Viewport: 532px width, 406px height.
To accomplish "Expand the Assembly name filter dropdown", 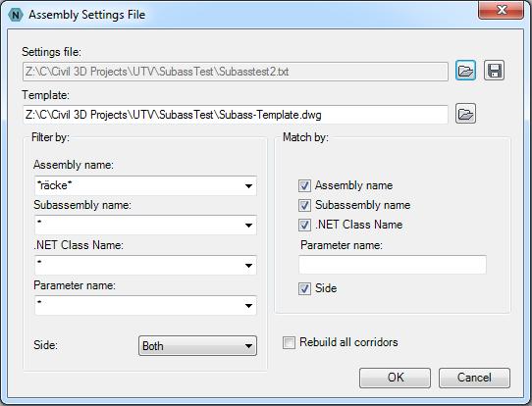I will pos(248,185).
